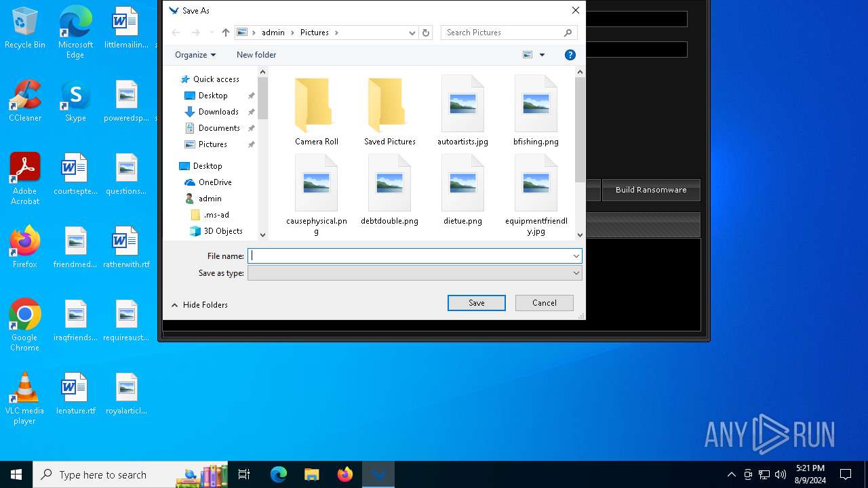Open Skype desktop shortcut

point(75,102)
